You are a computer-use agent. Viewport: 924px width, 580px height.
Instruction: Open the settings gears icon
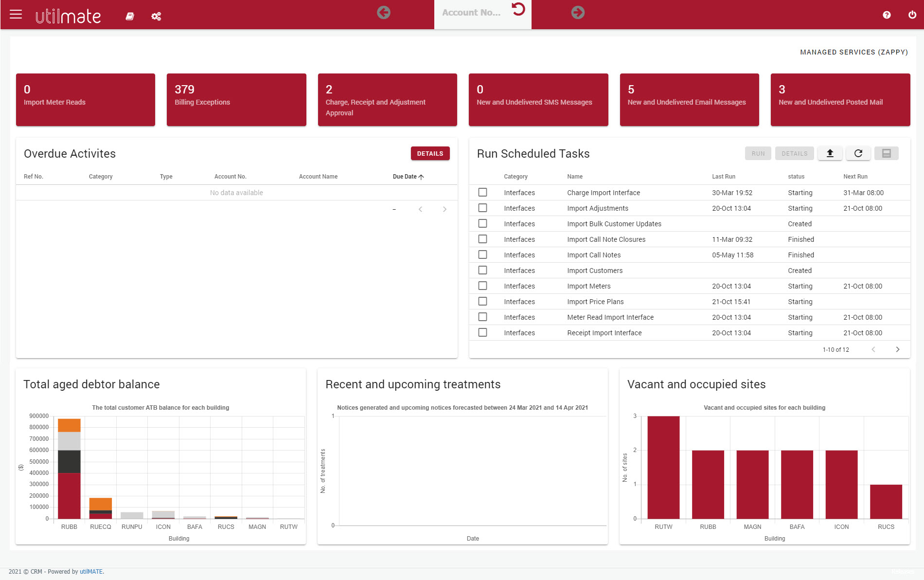coord(156,17)
